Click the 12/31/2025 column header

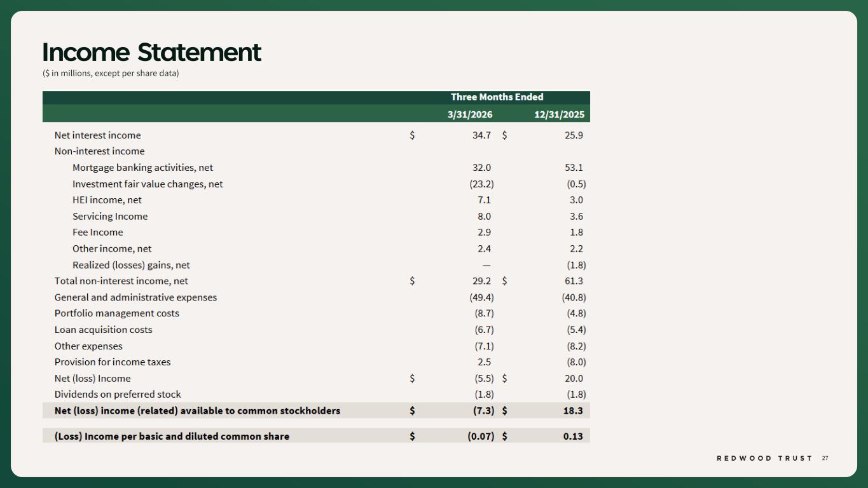(x=559, y=114)
